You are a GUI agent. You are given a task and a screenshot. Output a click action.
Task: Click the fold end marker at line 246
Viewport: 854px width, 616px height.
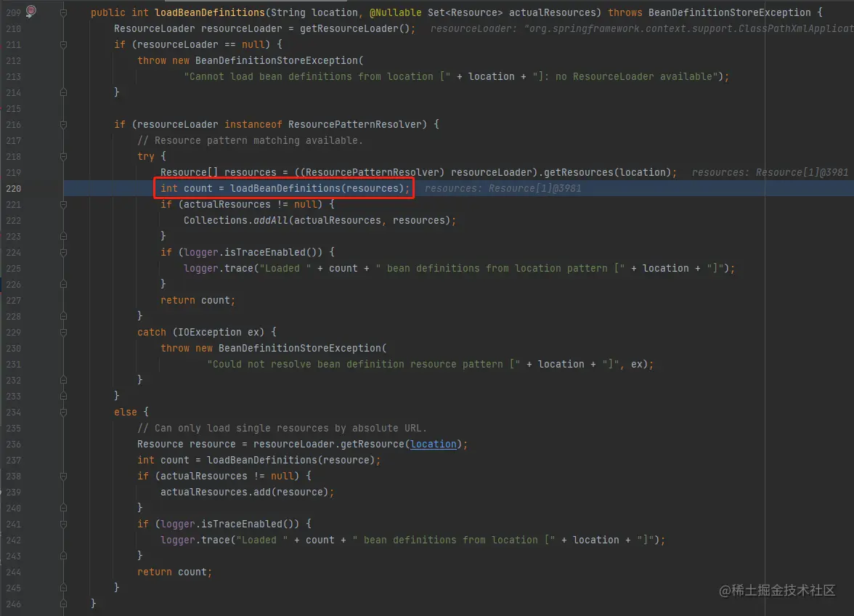pyautogui.click(x=63, y=604)
